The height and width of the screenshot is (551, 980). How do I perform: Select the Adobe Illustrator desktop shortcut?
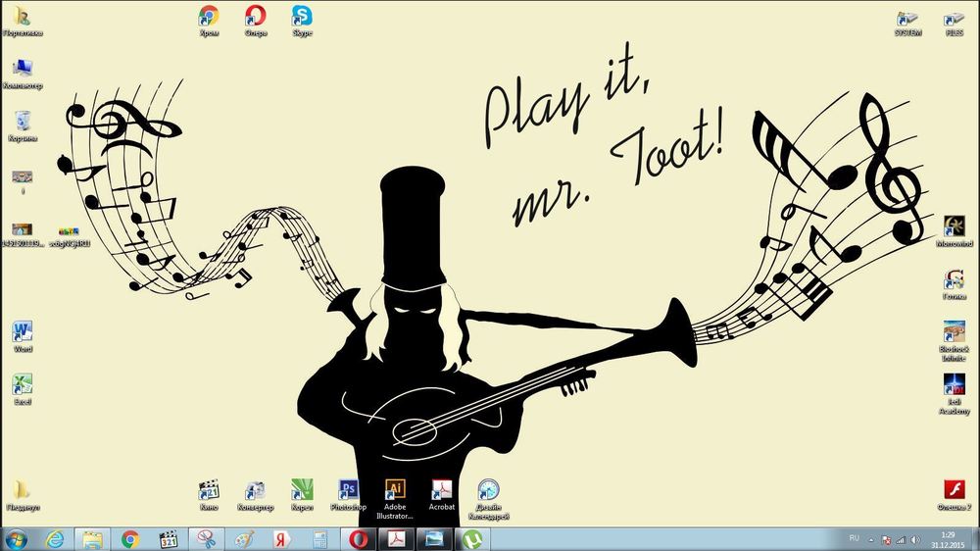pos(395,491)
